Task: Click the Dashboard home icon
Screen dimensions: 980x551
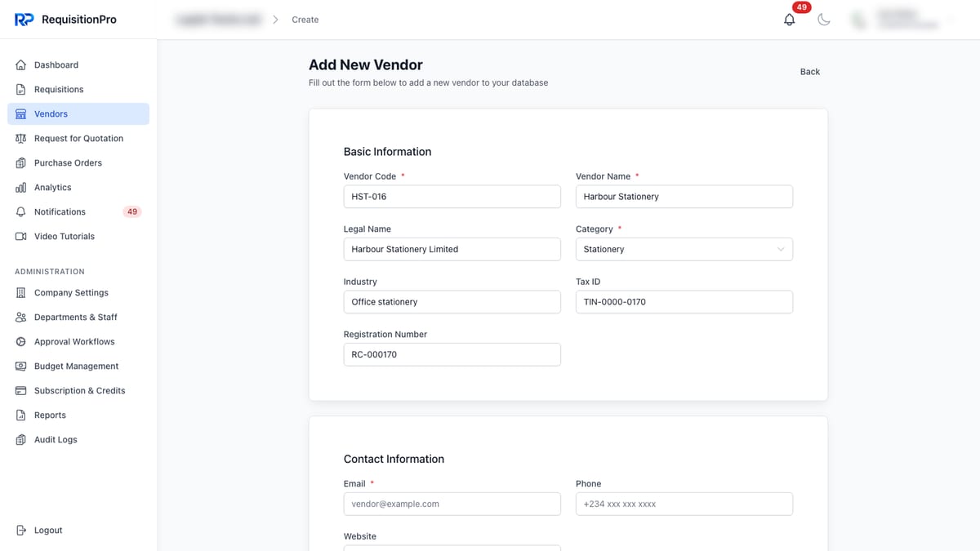Action: 21,65
